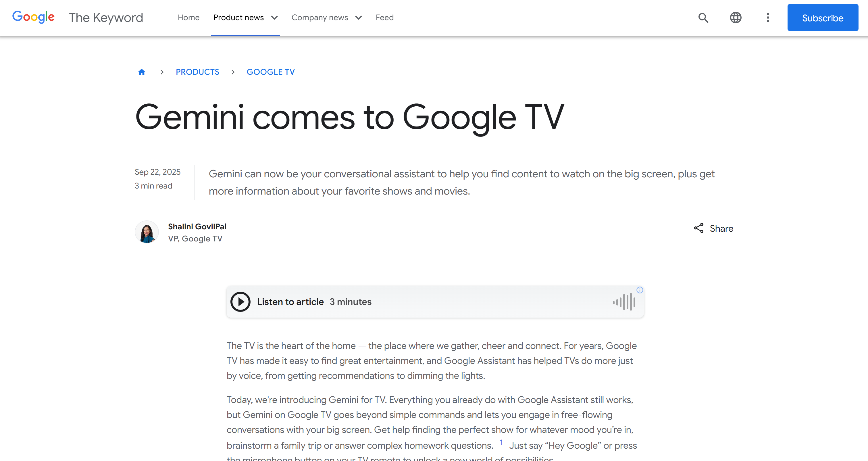Open the Home nav item
The image size is (868, 461).
188,18
